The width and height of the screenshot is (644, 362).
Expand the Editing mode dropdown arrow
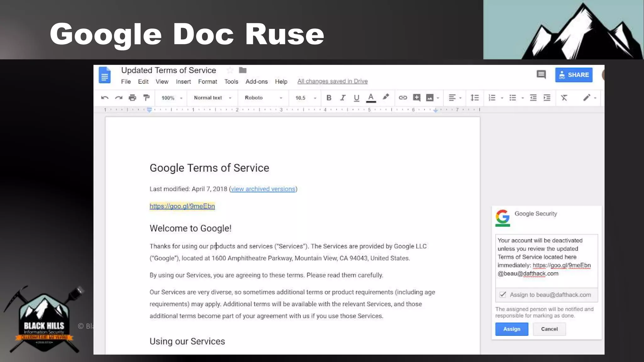595,98
